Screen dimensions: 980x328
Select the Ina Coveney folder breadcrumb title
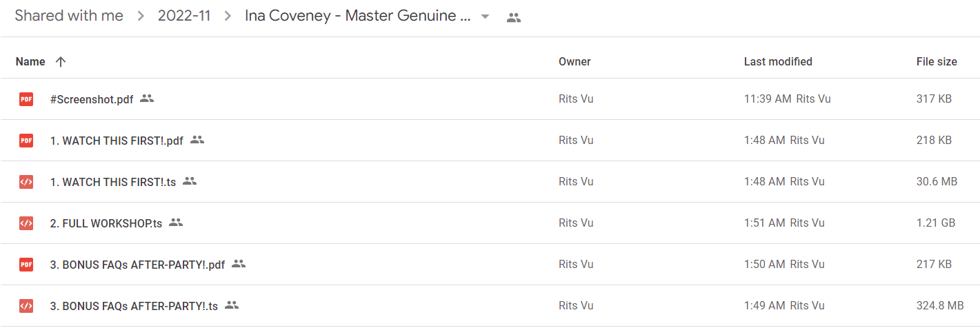pos(359,16)
